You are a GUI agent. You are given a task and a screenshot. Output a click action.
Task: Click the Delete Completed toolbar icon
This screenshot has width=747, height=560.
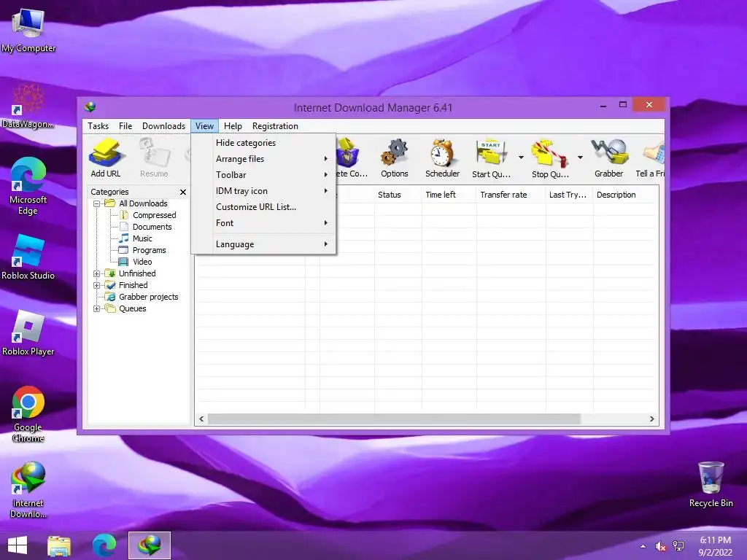[352, 158]
